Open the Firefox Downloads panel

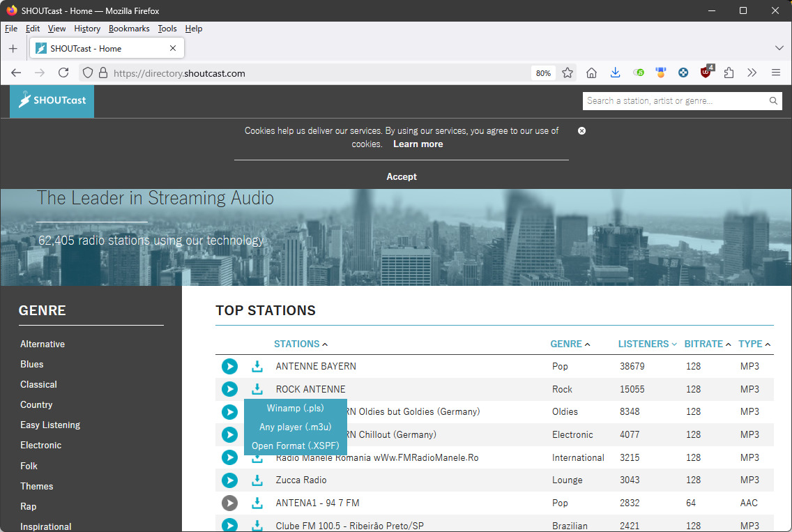click(615, 73)
